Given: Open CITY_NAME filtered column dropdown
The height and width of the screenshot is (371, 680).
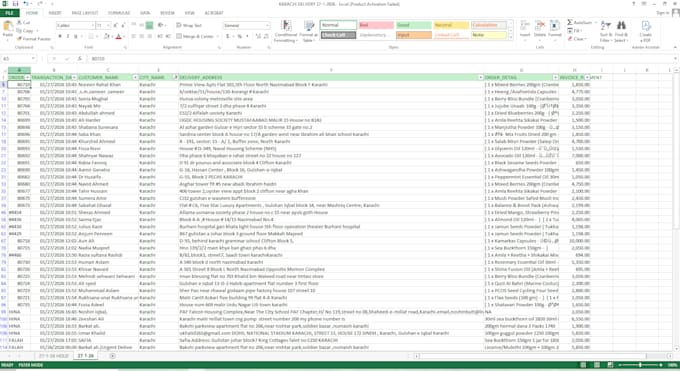Looking at the screenshot, I should [175, 78].
